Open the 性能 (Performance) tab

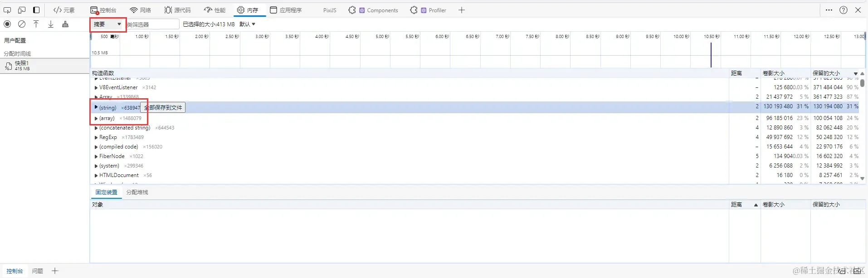point(215,10)
